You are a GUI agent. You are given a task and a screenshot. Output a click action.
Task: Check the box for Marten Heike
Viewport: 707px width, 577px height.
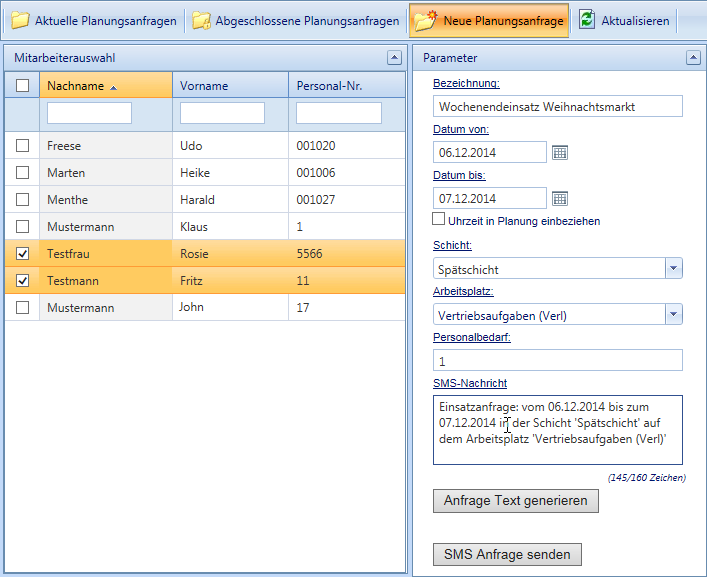click(x=23, y=173)
